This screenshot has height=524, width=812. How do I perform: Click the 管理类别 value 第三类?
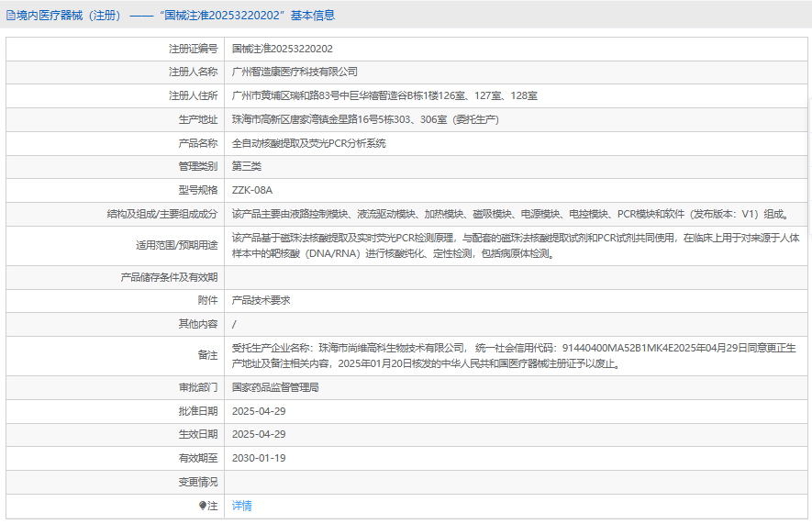pos(247,166)
